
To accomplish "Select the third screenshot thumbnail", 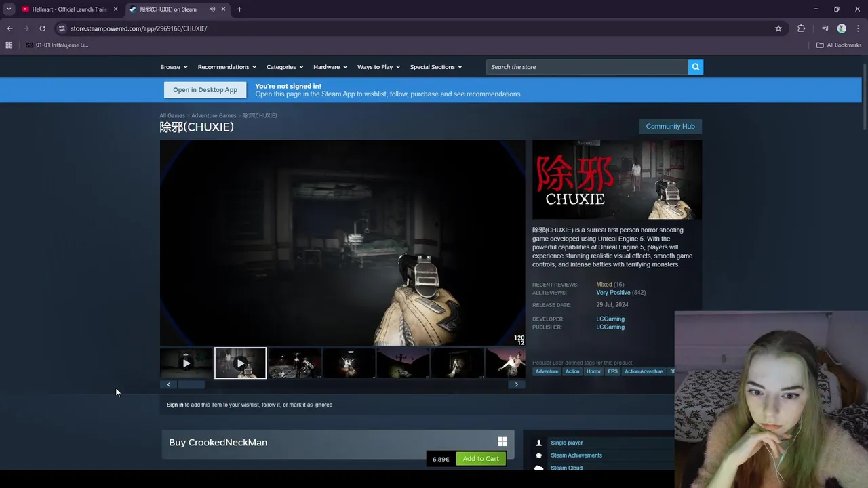I will tap(294, 363).
